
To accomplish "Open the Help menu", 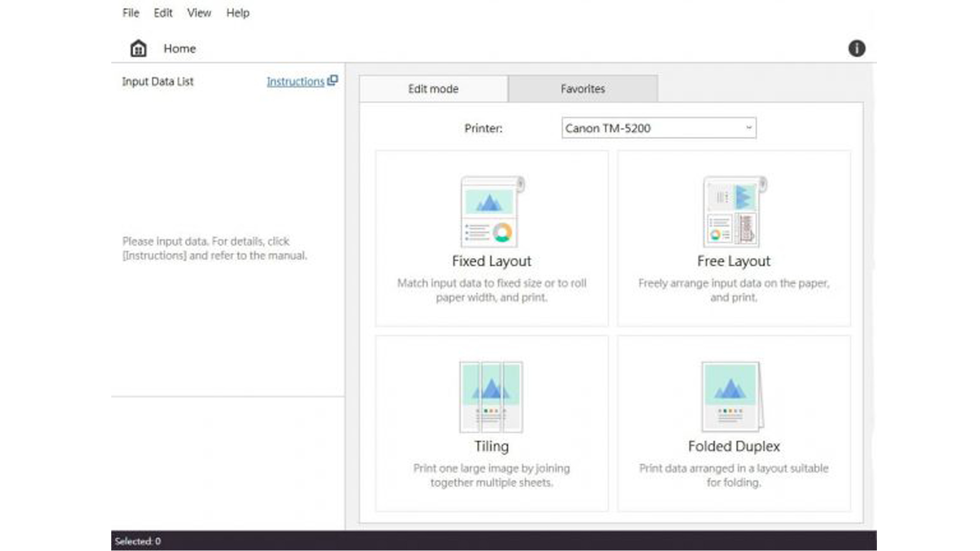I will 238,13.
